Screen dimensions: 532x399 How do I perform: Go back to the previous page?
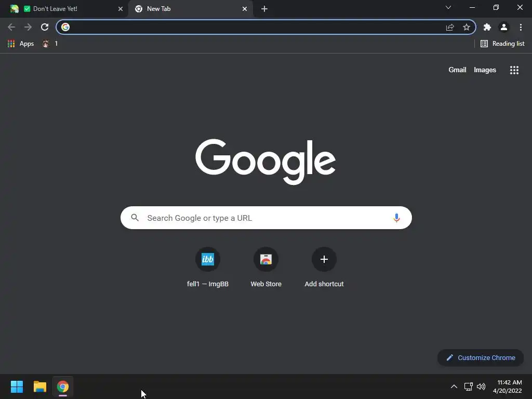point(11,27)
